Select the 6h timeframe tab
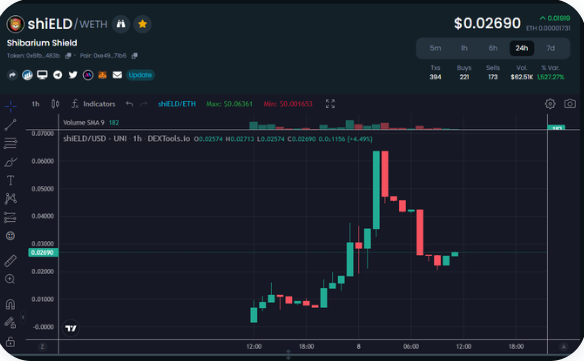 (x=493, y=48)
